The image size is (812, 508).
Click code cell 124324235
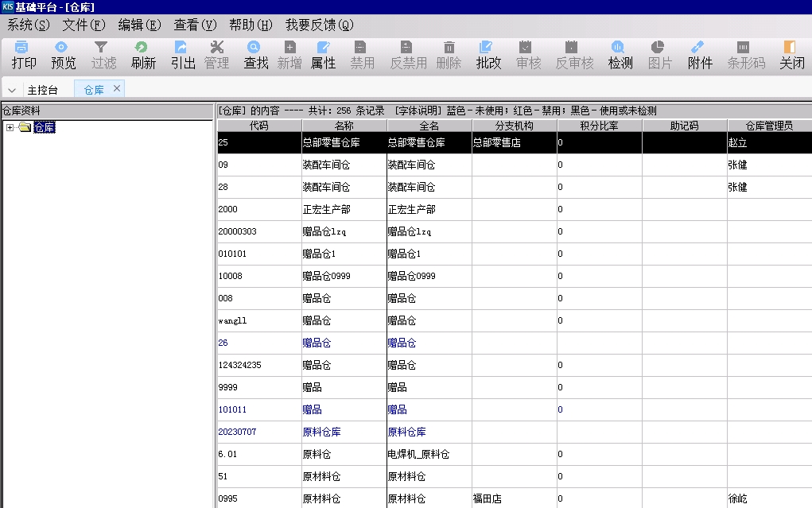259,365
